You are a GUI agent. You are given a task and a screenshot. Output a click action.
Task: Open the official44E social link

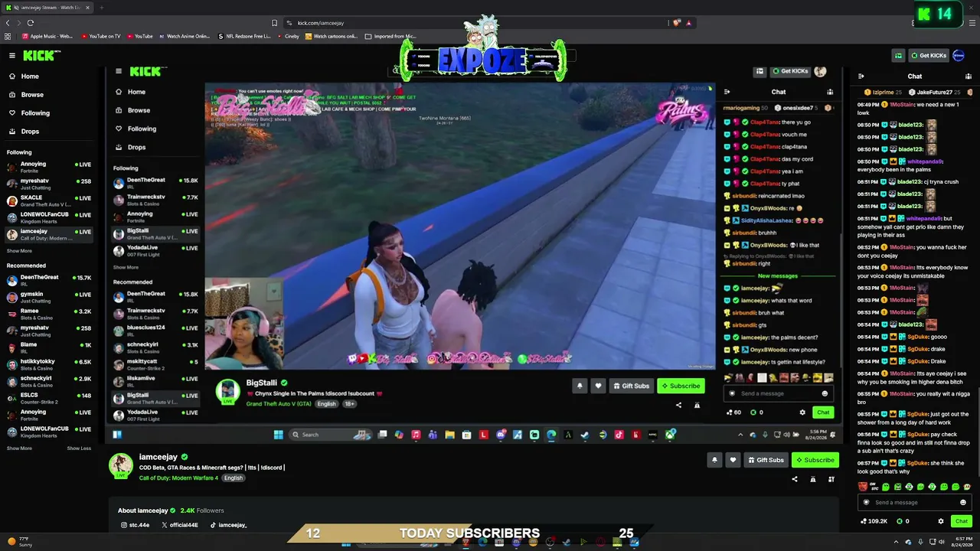click(x=180, y=525)
